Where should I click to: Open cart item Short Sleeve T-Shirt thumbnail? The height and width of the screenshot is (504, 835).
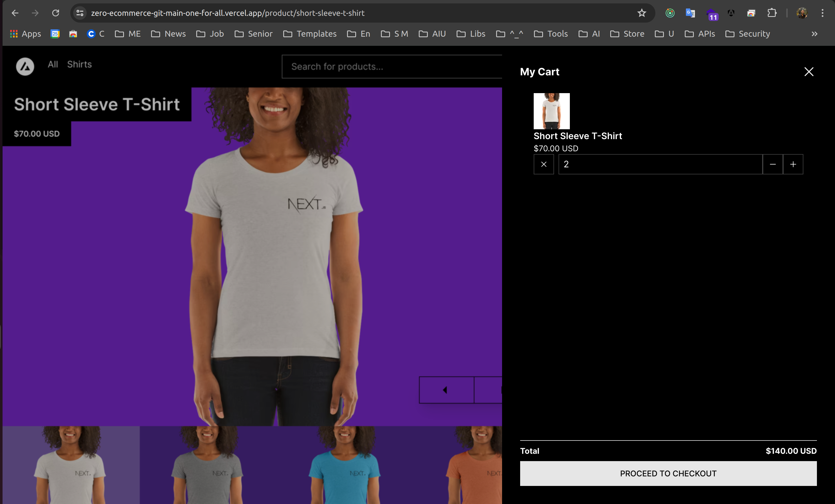[551, 111]
